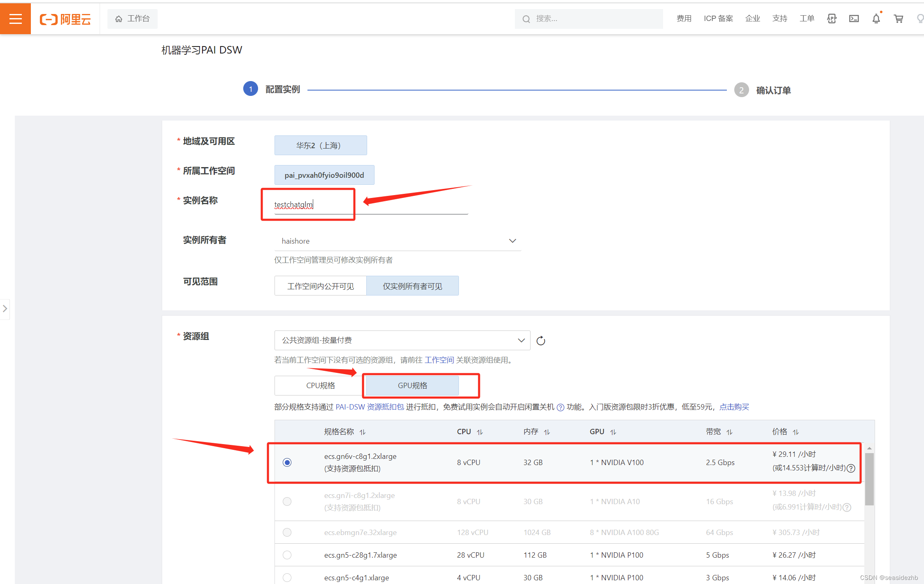The height and width of the screenshot is (584, 924).
Task: Click the question mark beside 14.553 price
Action: click(851, 468)
